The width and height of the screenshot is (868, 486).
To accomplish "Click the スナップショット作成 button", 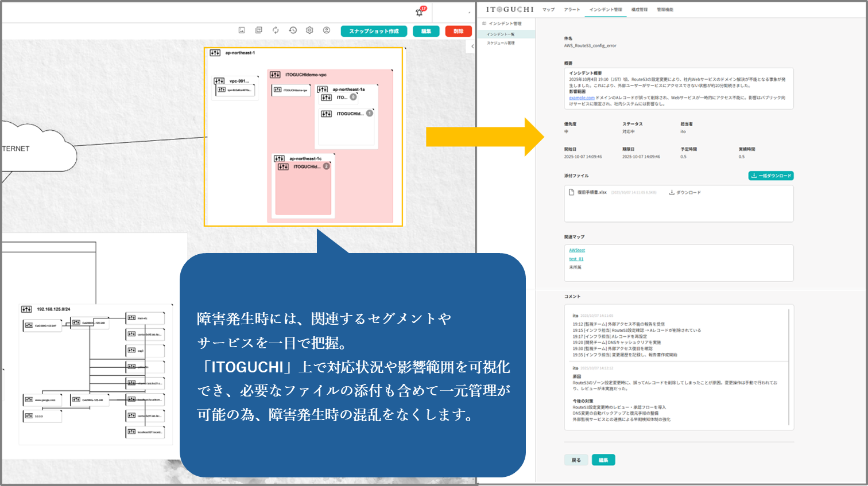I will tap(374, 31).
